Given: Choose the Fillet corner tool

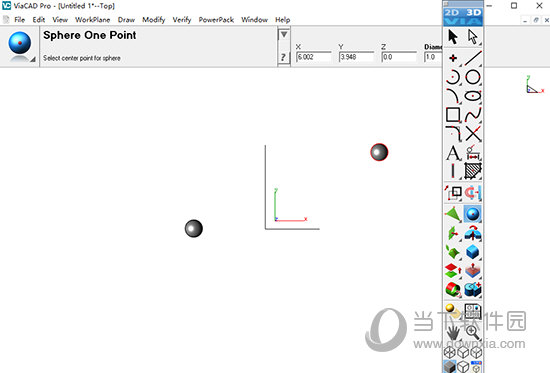Looking at the screenshot, I should (x=453, y=134).
